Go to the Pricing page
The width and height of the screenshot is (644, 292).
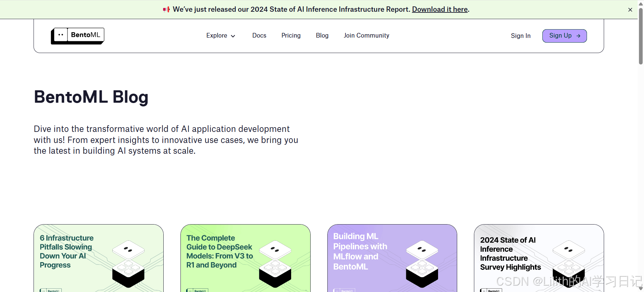point(291,36)
